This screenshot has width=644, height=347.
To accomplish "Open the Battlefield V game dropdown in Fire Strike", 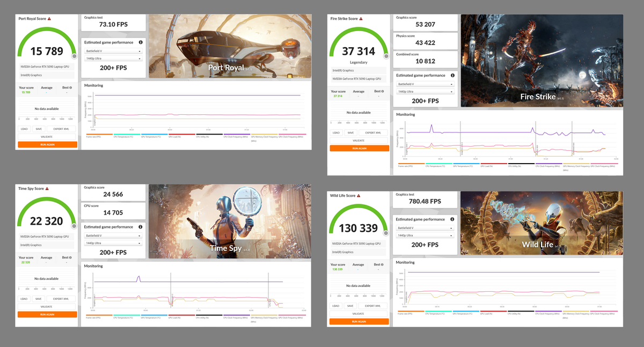I will [x=425, y=84].
